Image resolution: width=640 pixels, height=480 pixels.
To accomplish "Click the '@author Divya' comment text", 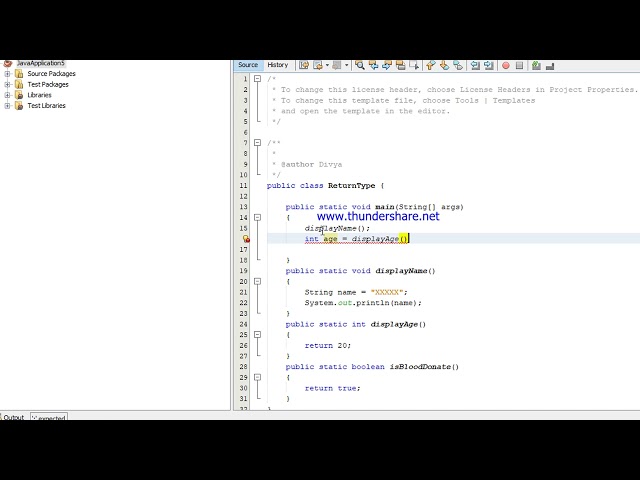I will [311, 164].
